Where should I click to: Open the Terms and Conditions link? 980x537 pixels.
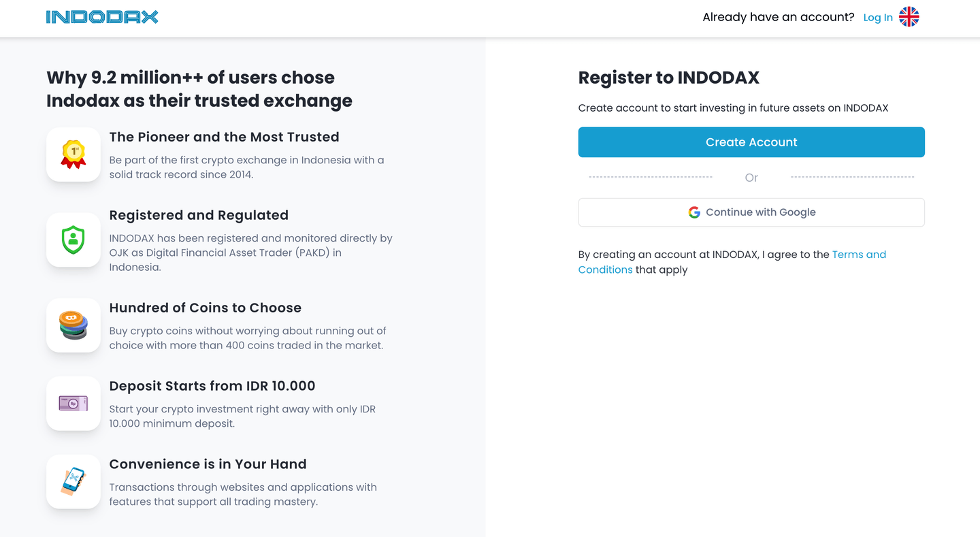point(859,255)
